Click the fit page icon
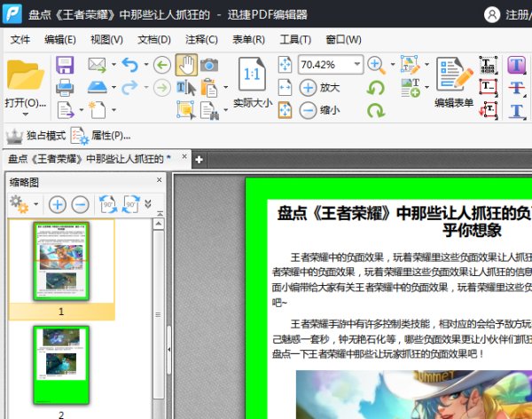 pyautogui.click(x=285, y=64)
